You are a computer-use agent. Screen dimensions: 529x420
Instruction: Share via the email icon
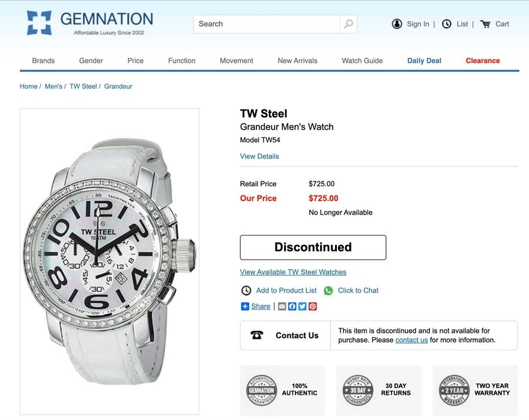pyautogui.click(x=282, y=306)
